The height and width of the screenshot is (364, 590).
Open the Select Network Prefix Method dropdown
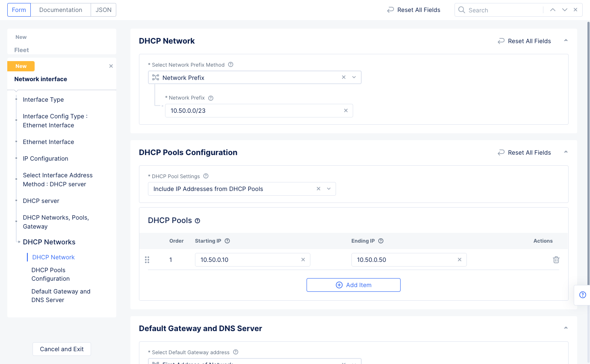click(x=354, y=77)
